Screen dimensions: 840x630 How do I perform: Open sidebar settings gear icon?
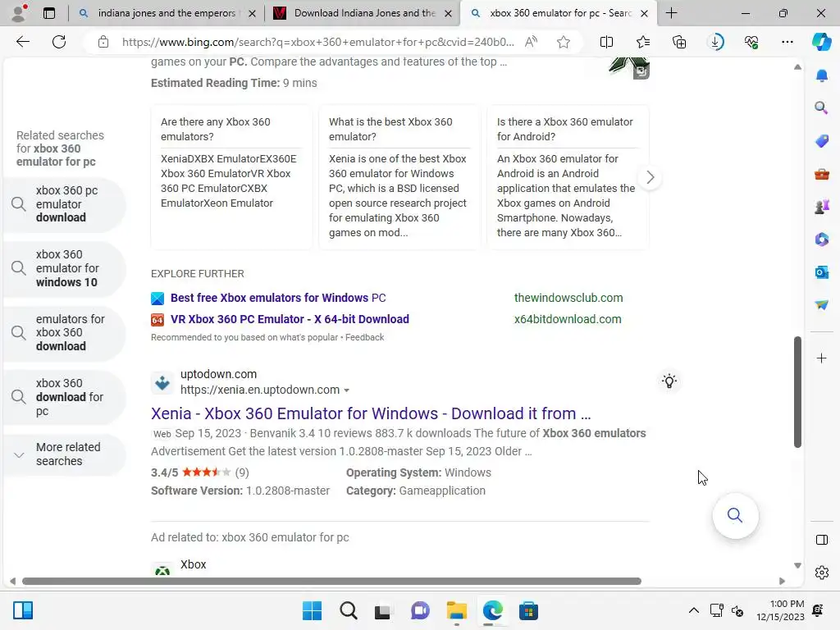point(822,573)
